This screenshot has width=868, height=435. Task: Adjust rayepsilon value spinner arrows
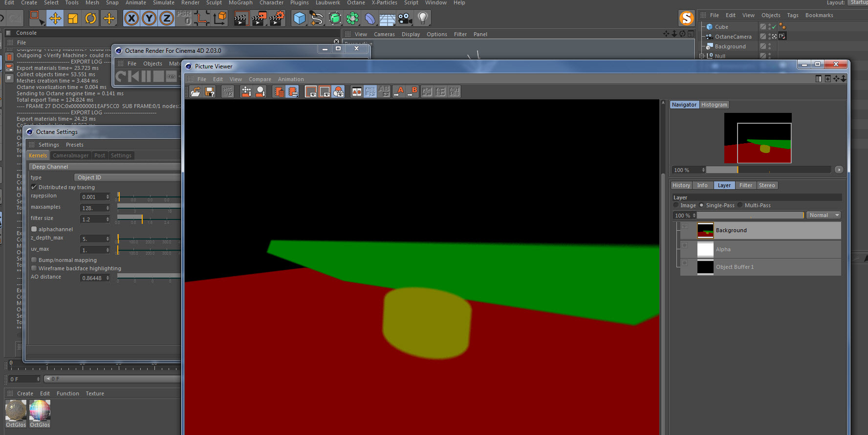[108, 197]
